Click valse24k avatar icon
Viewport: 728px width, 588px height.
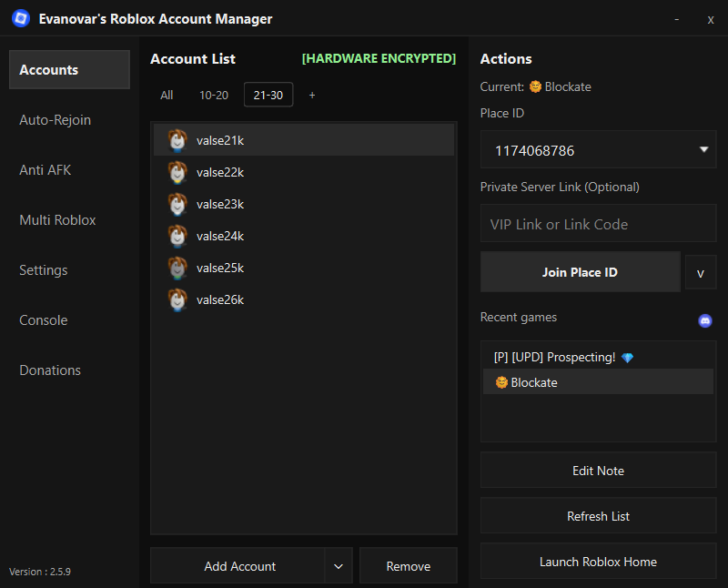[177, 236]
